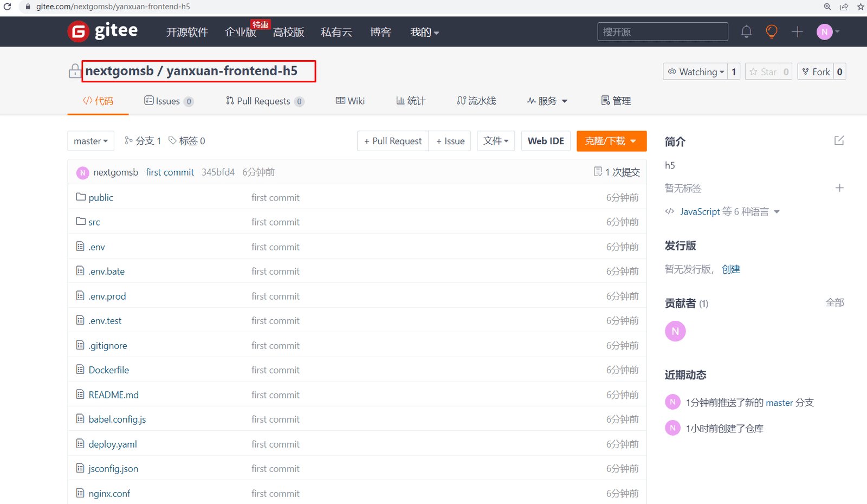The width and height of the screenshot is (867, 504).
Task: Open the .env.prod file
Action: click(107, 296)
